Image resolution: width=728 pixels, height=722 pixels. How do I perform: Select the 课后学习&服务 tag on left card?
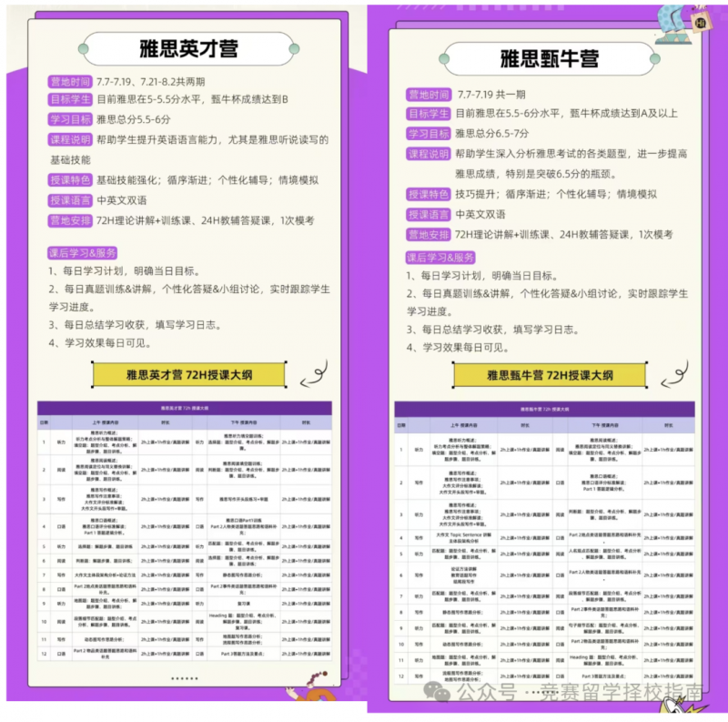[82, 253]
